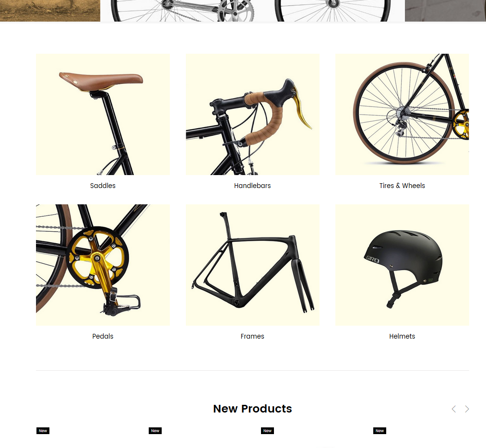Open the Saddles category image
This screenshot has height=448, width=486.
(103, 114)
